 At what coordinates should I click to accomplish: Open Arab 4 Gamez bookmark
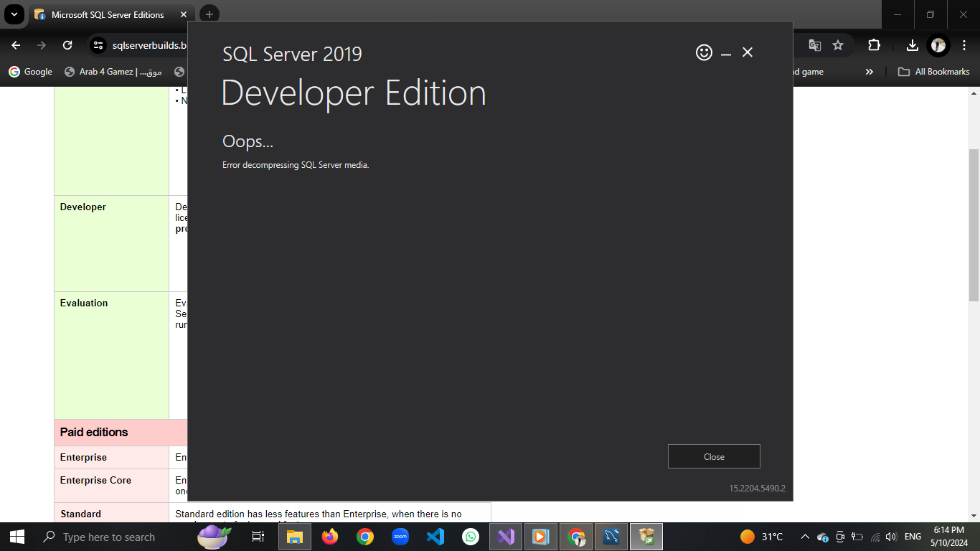point(113,72)
